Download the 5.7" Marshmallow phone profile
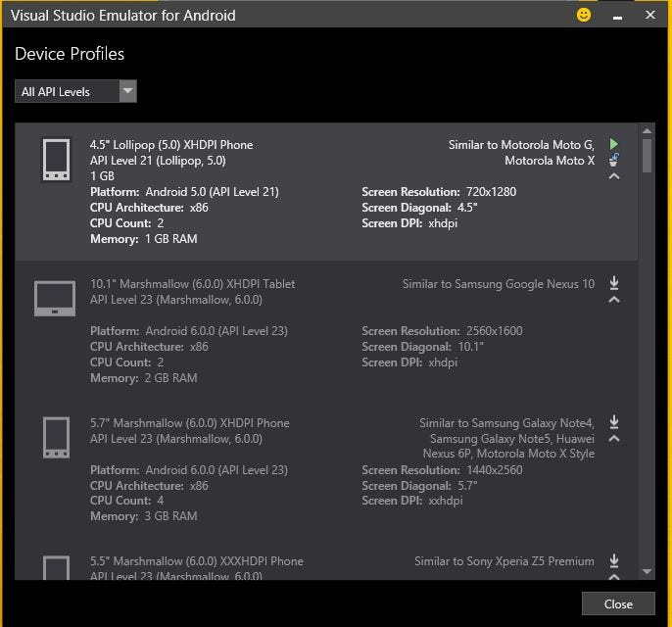The height and width of the screenshot is (627, 672). pyautogui.click(x=614, y=422)
